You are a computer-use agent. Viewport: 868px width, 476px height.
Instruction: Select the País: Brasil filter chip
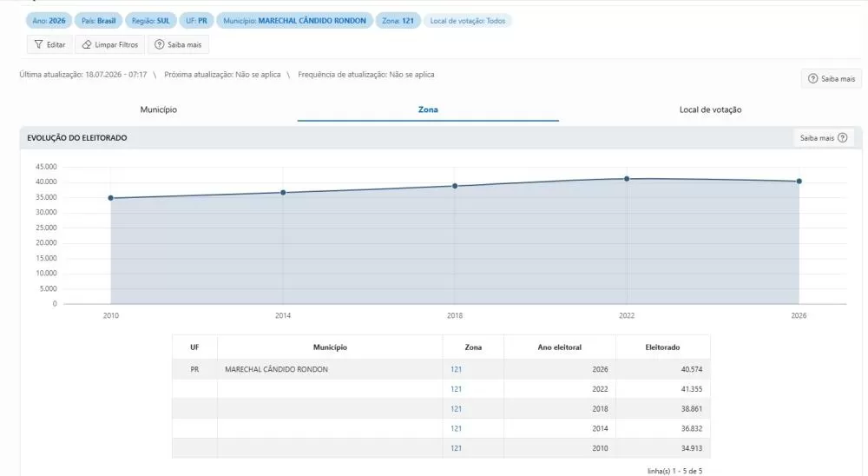[x=99, y=21]
